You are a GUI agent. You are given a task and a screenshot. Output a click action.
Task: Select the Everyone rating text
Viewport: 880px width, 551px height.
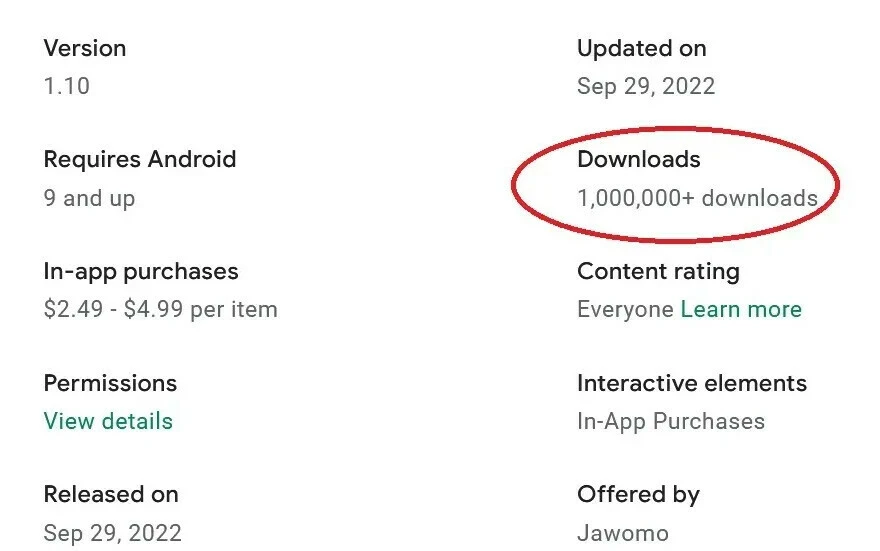pyautogui.click(x=625, y=309)
